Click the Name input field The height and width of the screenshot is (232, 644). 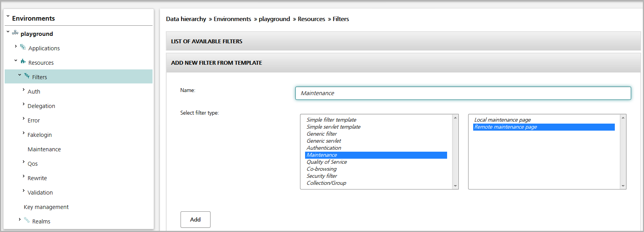[463, 93]
